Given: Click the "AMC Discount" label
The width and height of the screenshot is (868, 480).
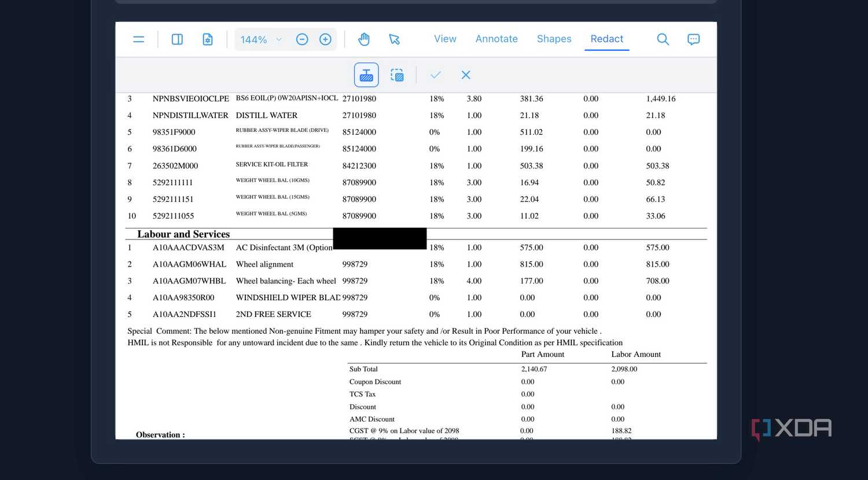Looking at the screenshot, I should click(372, 419).
